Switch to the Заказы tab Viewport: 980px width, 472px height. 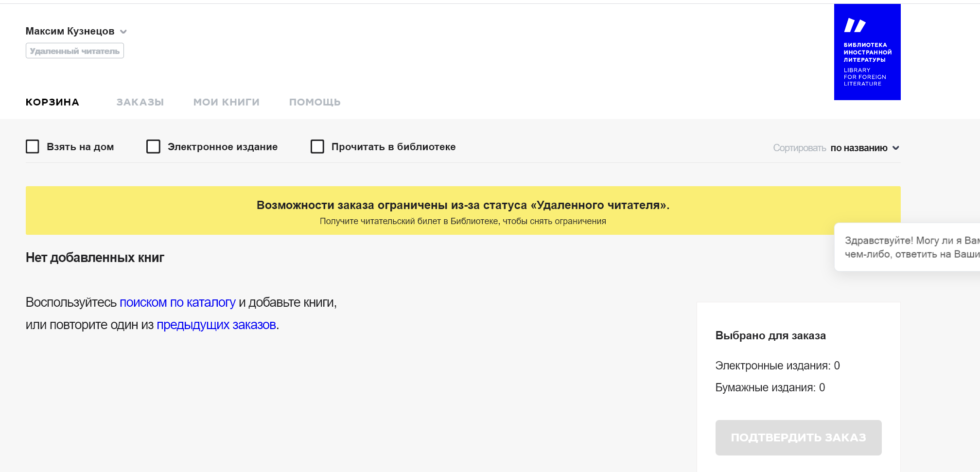[x=140, y=102]
